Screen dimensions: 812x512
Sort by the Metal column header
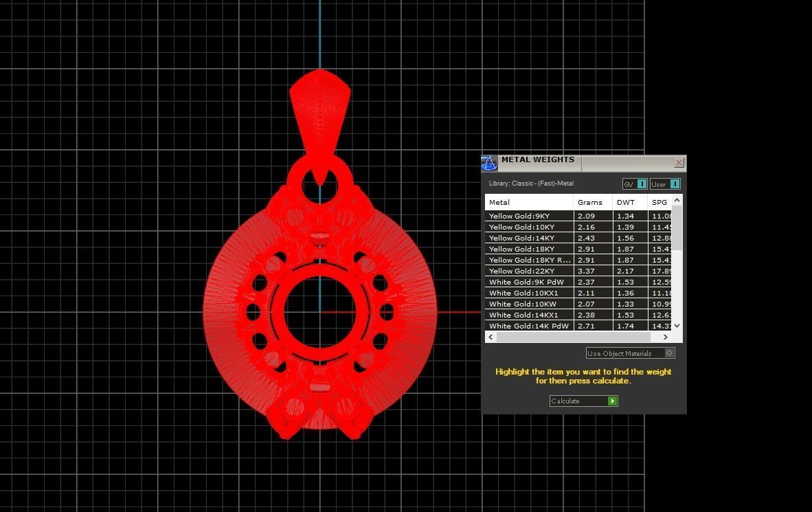coord(529,202)
